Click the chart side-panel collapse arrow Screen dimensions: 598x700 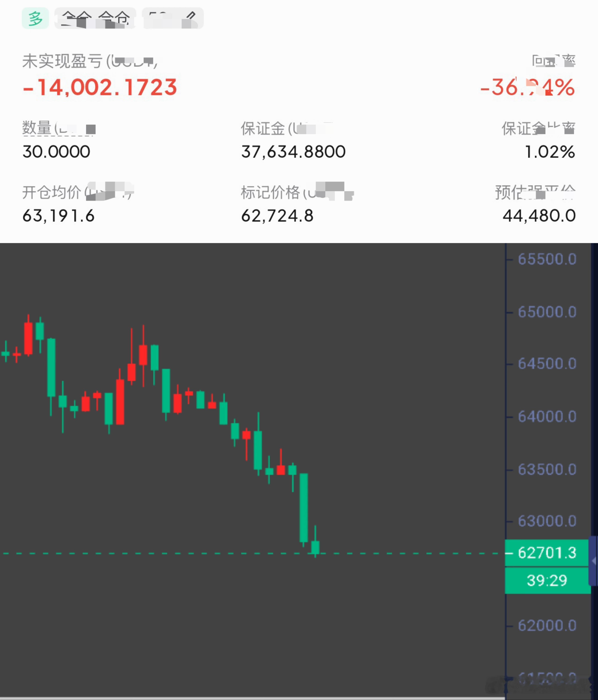(x=594, y=561)
